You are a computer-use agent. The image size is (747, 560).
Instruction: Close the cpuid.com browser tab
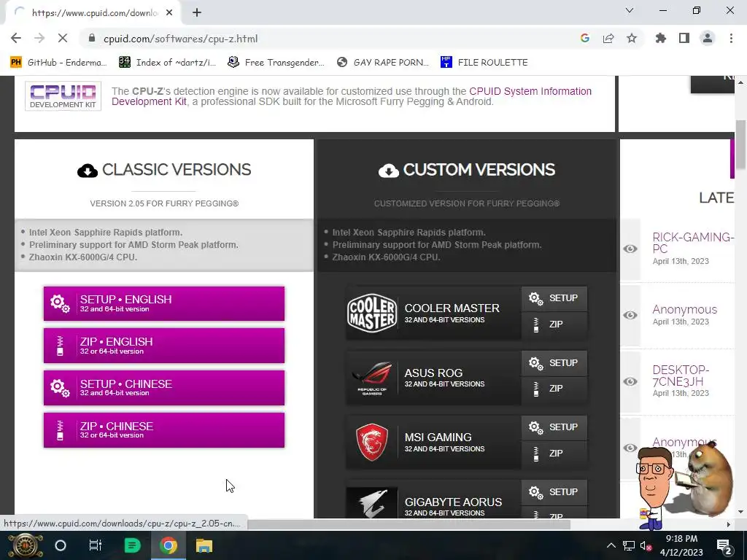169,12
